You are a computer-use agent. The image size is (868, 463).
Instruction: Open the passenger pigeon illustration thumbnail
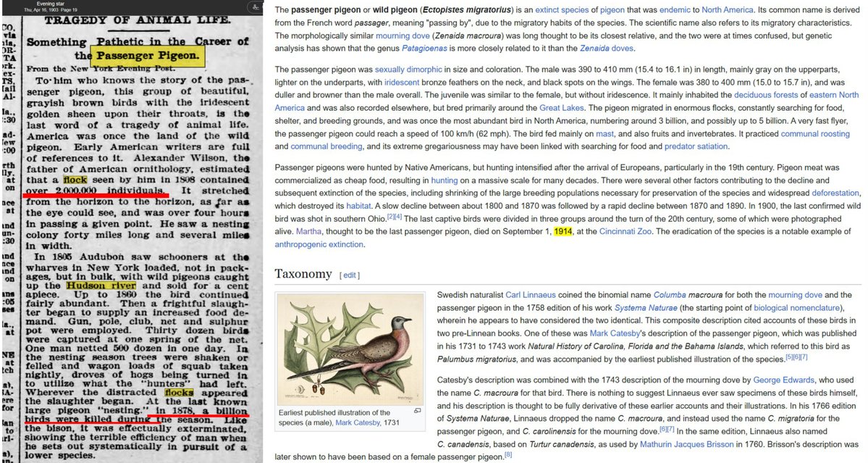point(350,349)
